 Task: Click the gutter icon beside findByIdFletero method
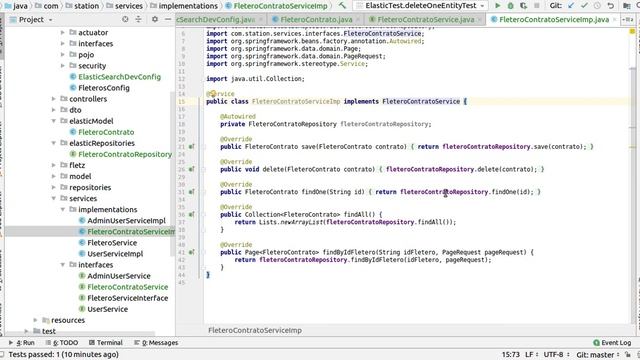point(191,252)
